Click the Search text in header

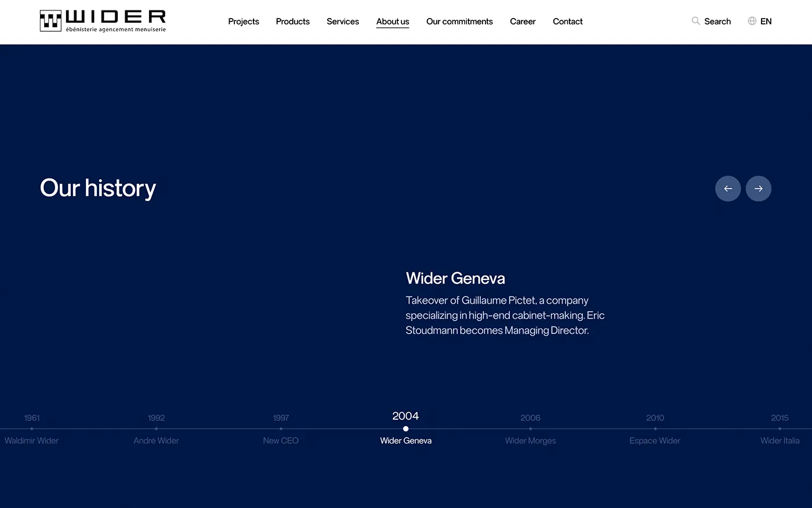point(717,21)
